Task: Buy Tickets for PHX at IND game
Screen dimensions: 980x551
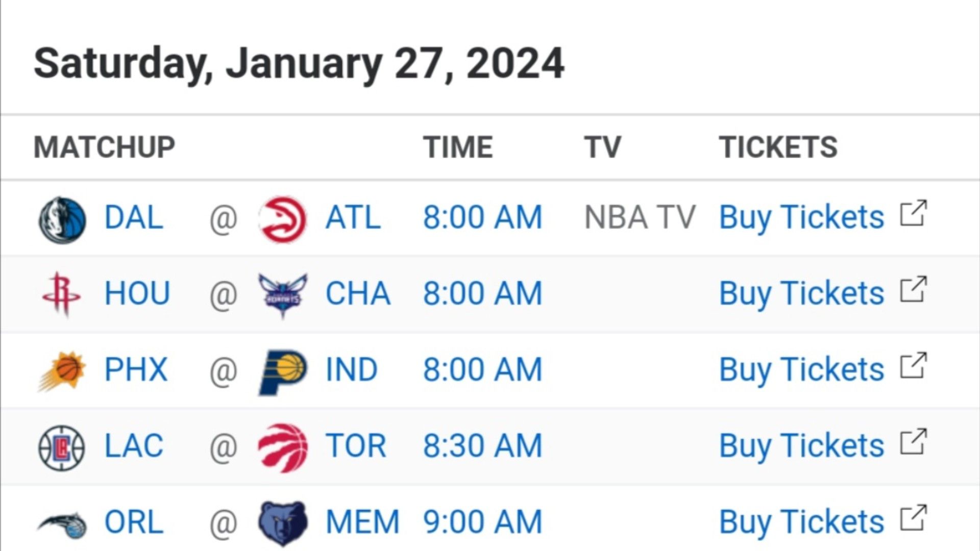Action: (x=801, y=369)
